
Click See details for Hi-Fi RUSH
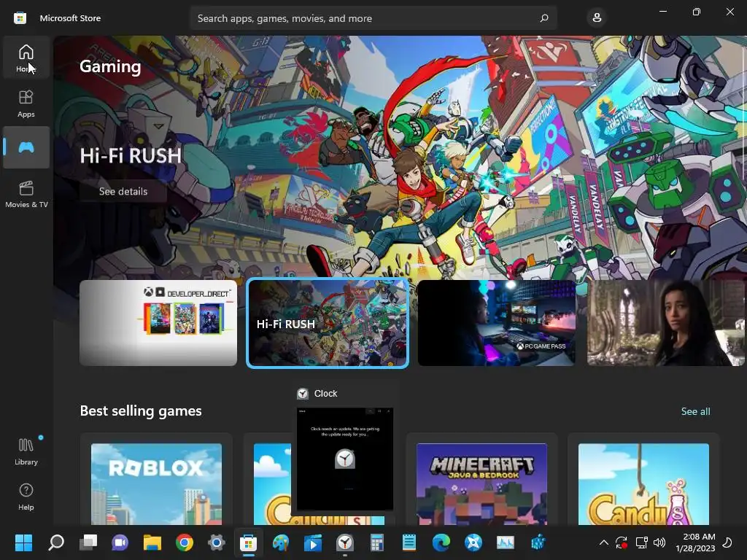123,192
